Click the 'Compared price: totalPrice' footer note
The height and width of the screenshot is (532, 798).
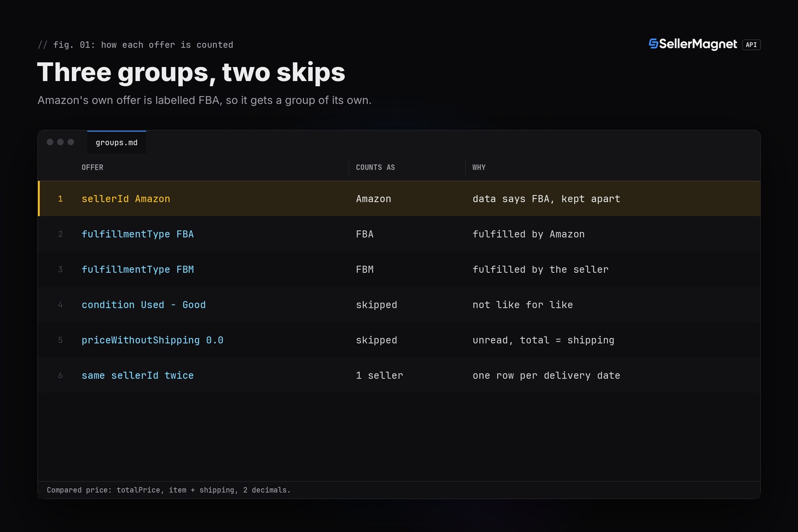point(169,490)
